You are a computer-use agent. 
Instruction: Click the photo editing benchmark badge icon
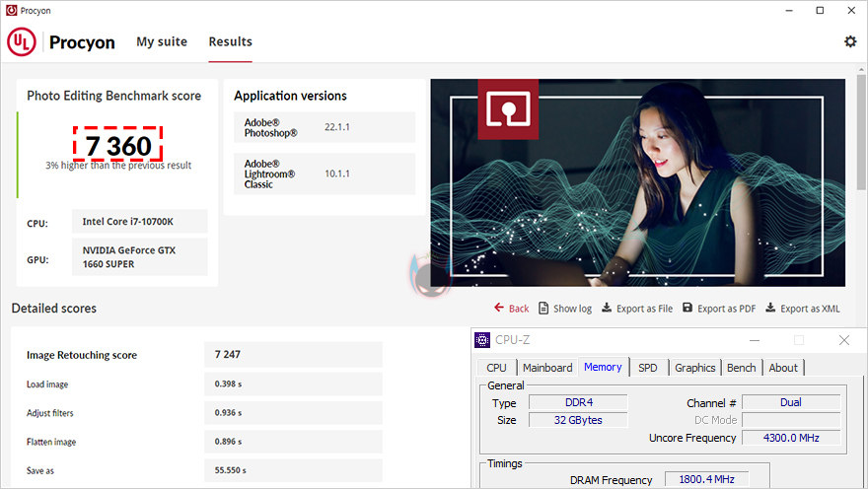click(x=508, y=109)
